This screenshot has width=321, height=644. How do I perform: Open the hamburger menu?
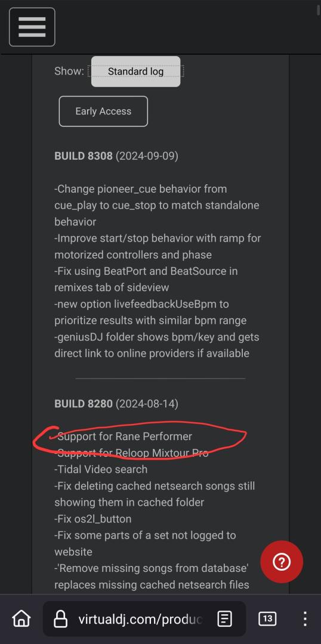[32, 27]
